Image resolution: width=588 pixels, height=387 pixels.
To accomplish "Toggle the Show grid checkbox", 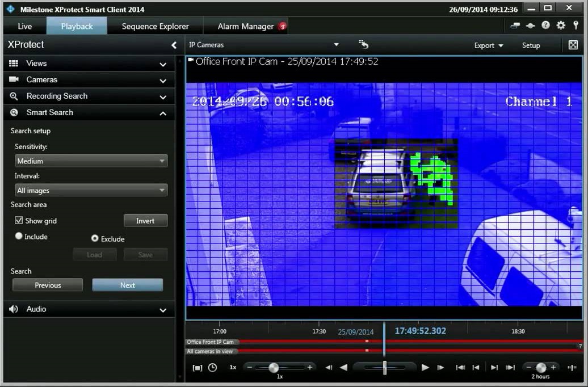I will (18, 220).
